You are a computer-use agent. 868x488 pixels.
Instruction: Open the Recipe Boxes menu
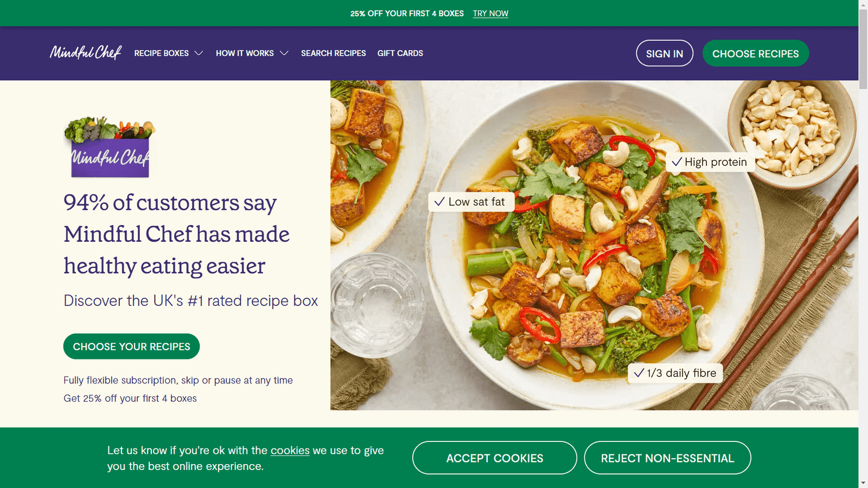tap(162, 53)
